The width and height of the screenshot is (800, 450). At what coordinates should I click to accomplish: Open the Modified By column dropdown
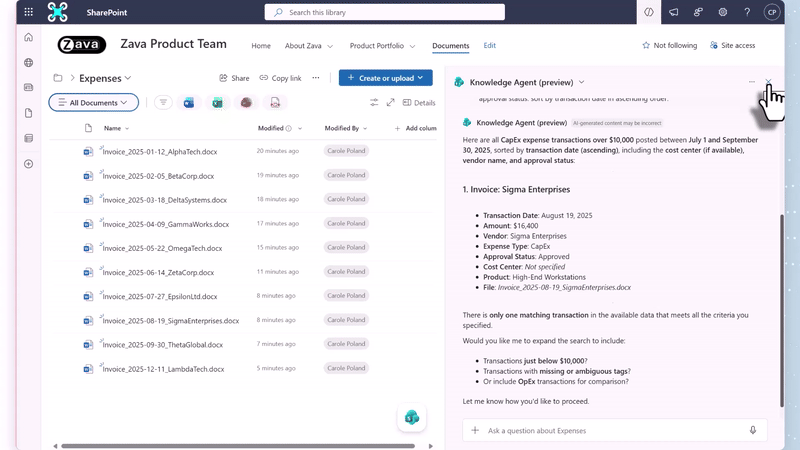(x=365, y=129)
